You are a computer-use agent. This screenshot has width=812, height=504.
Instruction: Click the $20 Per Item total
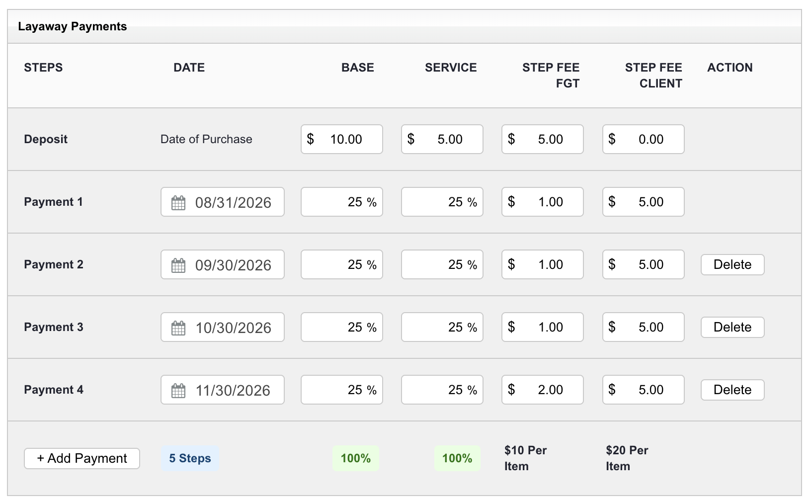click(x=627, y=458)
